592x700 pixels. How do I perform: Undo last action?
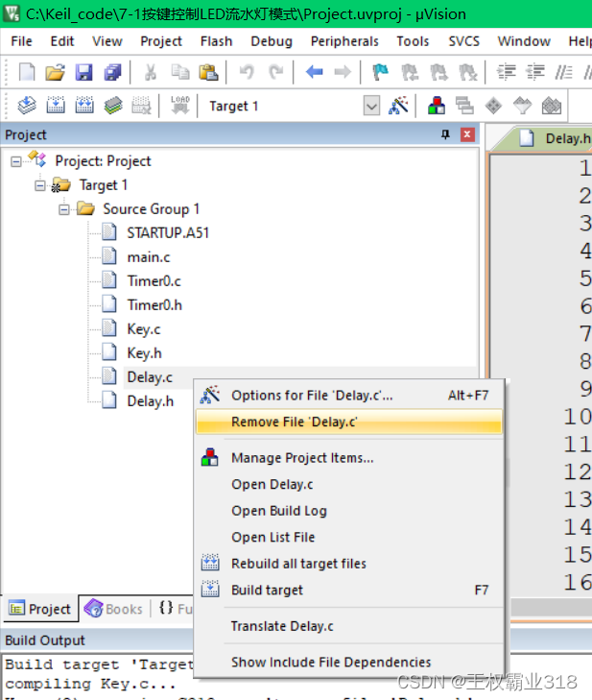pos(247,72)
